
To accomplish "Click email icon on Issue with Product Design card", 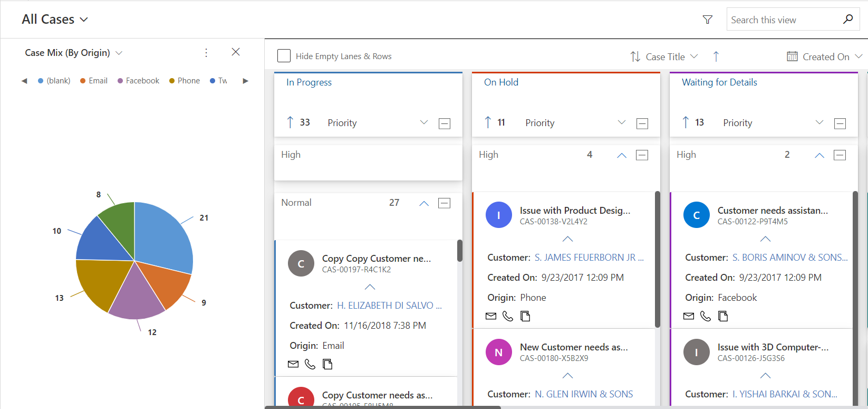I will click(491, 316).
